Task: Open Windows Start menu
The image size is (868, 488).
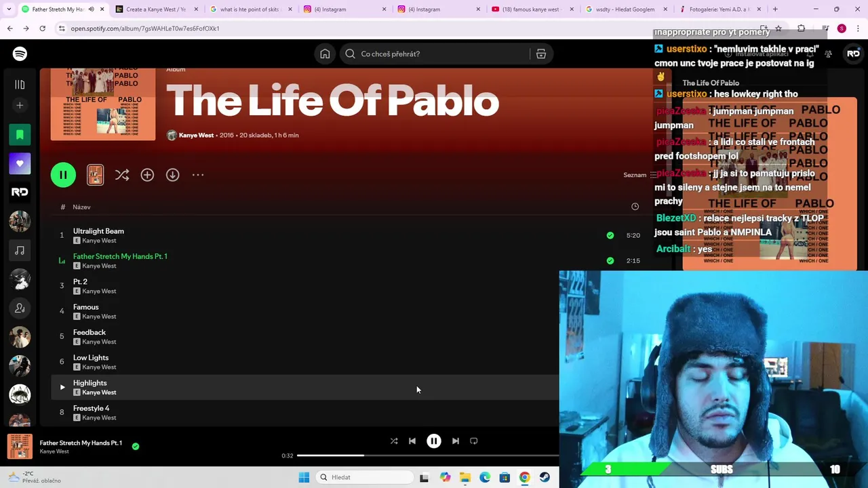Action: (x=304, y=477)
